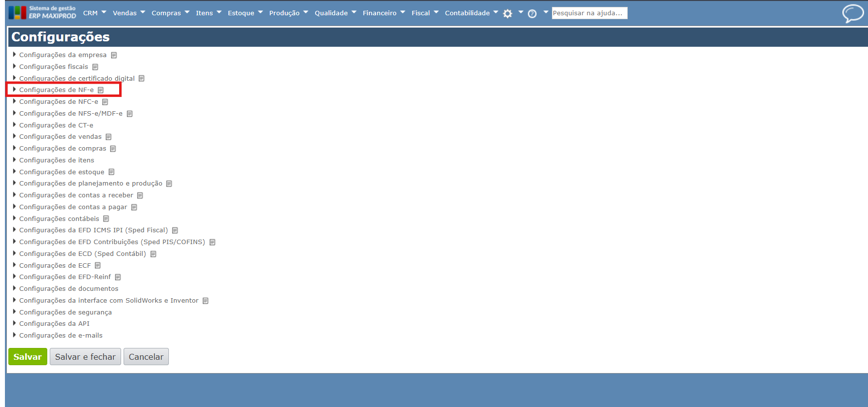Expand Configurações fiscais section
This screenshot has width=868, height=407.
(14, 66)
